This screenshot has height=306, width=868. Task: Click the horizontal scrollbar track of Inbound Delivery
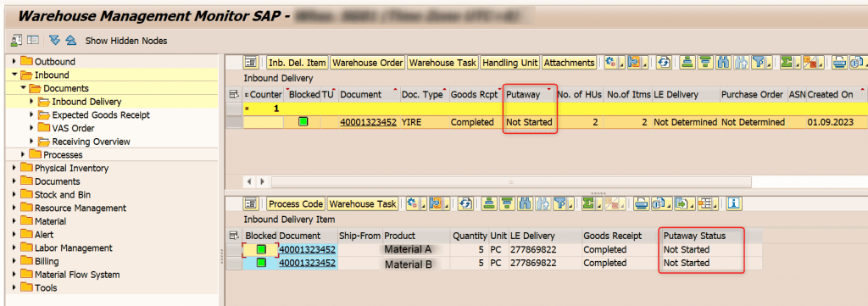pos(511,181)
